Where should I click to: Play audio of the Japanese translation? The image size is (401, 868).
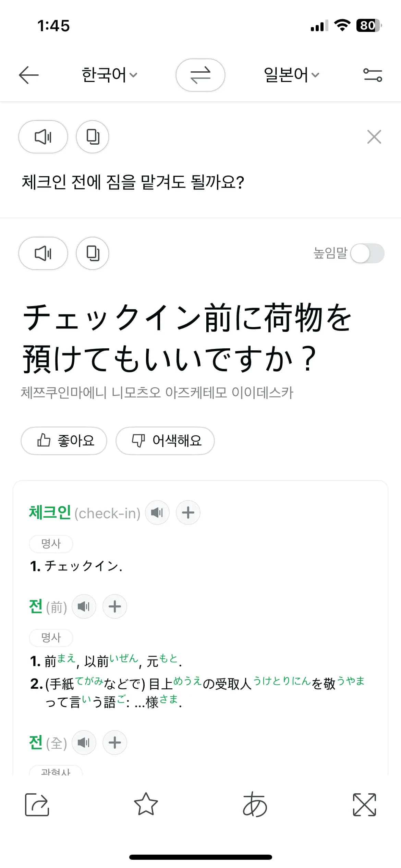click(x=43, y=253)
